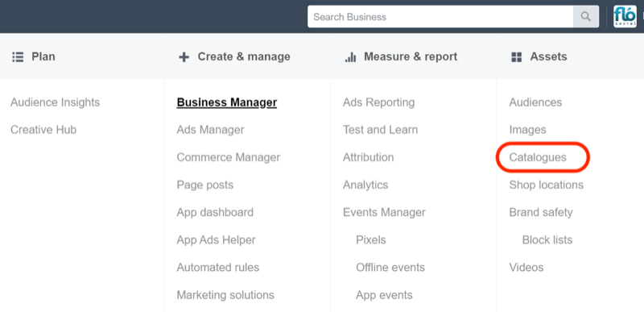Select Pixels under Events Manager
644x312 pixels.
coord(371,239)
